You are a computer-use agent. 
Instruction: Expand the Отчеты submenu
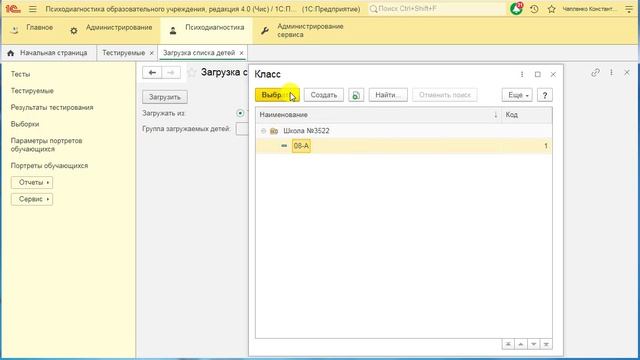[x=32, y=182]
